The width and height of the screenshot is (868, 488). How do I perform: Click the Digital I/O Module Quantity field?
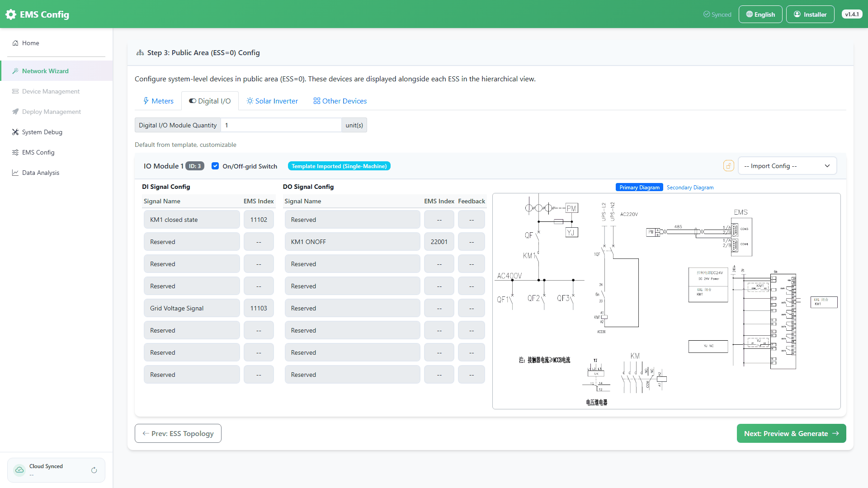281,125
